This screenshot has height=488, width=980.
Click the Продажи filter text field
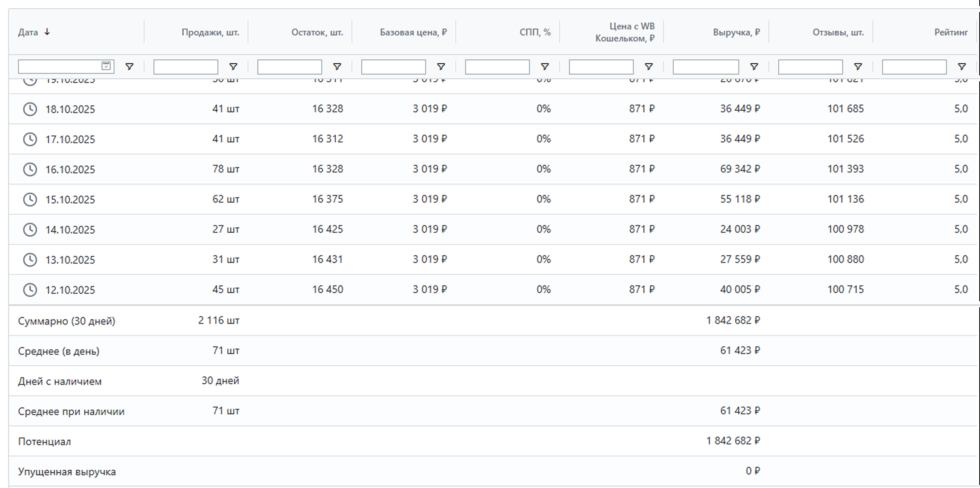[x=186, y=67]
